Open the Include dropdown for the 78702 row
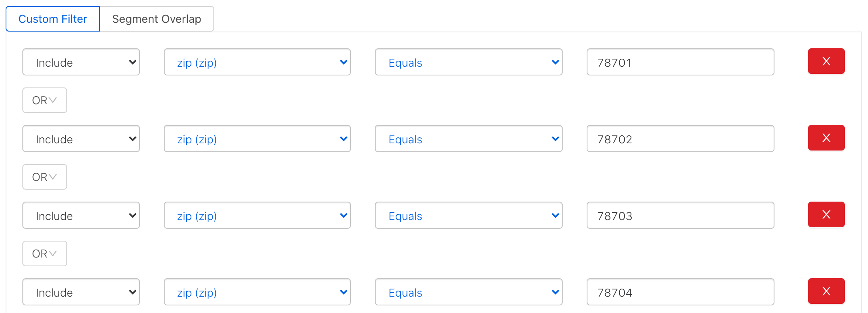The image size is (868, 313). 81,139
